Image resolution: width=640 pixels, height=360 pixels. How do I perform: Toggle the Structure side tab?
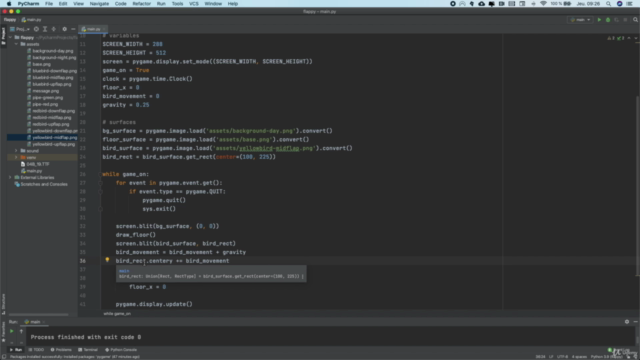click(x=3, y=304)
